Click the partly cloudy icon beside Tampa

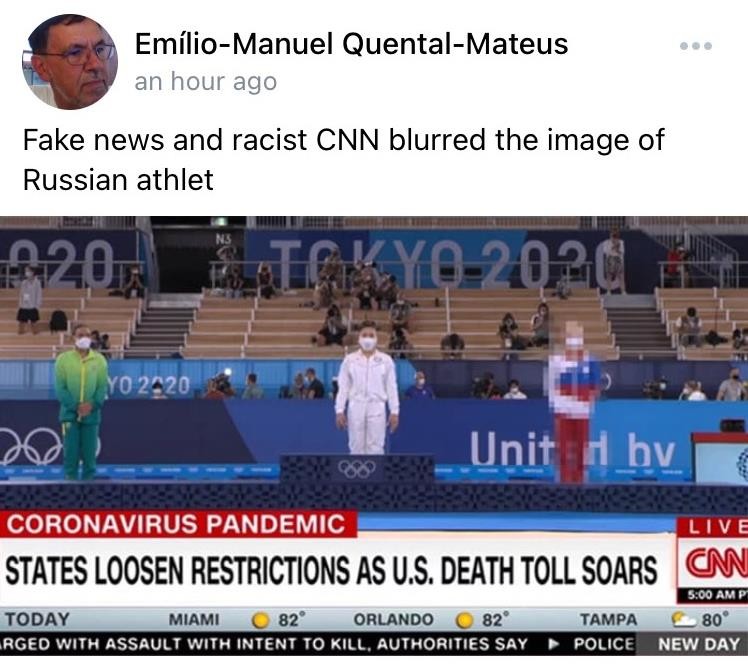pos(683,620)
